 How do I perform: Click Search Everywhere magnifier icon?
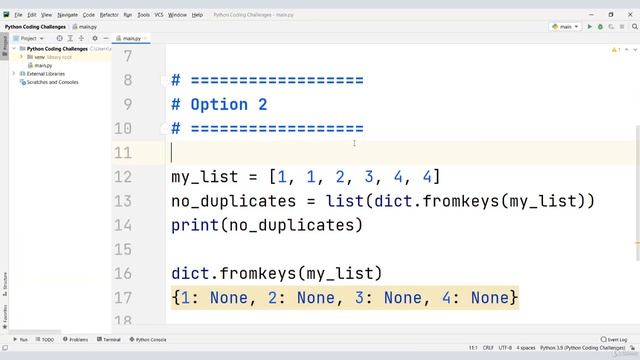(635, 27)
